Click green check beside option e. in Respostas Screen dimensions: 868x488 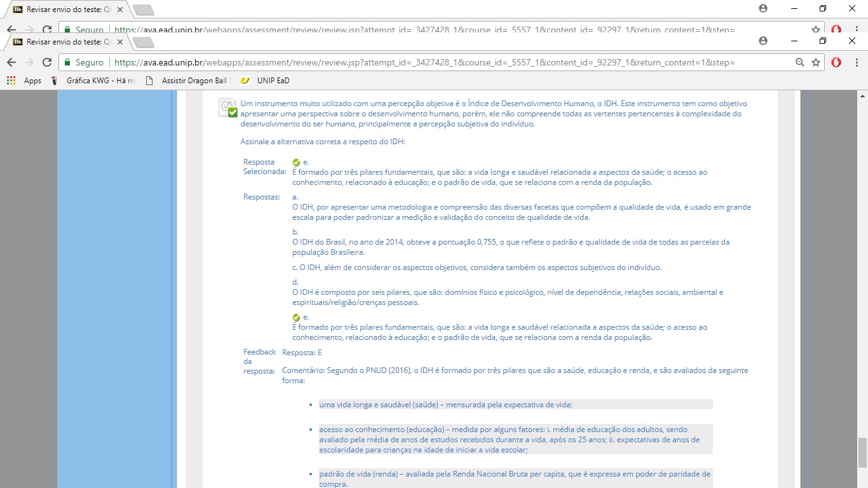click(x=296, y=317)
